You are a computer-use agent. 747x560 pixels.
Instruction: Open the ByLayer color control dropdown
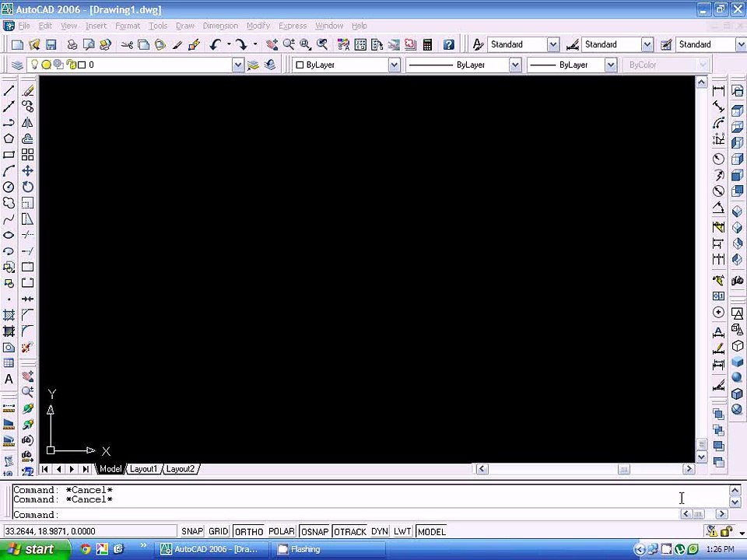click(394, 65)
